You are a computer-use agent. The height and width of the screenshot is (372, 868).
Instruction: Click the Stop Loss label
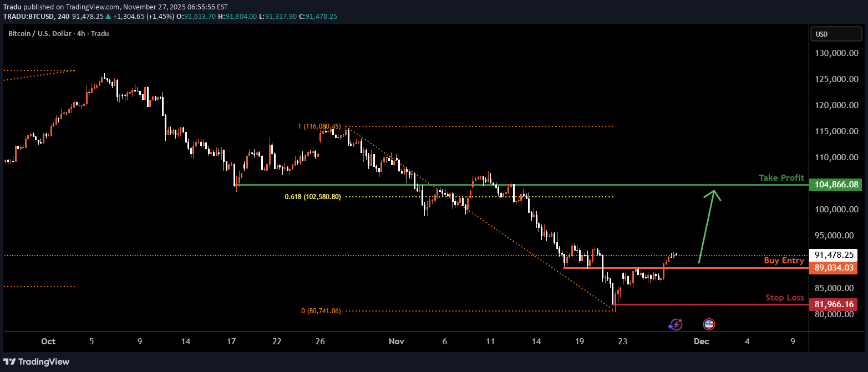(784, 298)
